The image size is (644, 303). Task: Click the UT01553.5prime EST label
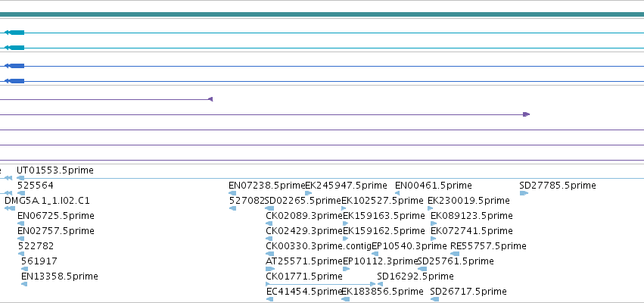tap(55, 170)
